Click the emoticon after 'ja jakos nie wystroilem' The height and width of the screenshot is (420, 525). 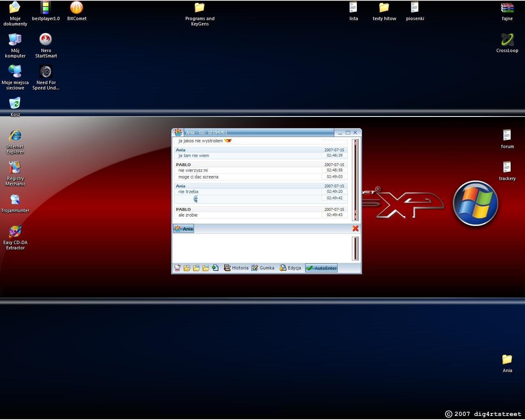coord(228,141)
